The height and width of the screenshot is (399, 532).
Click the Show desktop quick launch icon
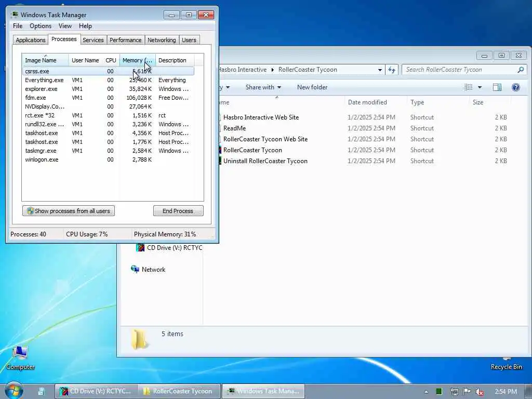coord(42,391)
